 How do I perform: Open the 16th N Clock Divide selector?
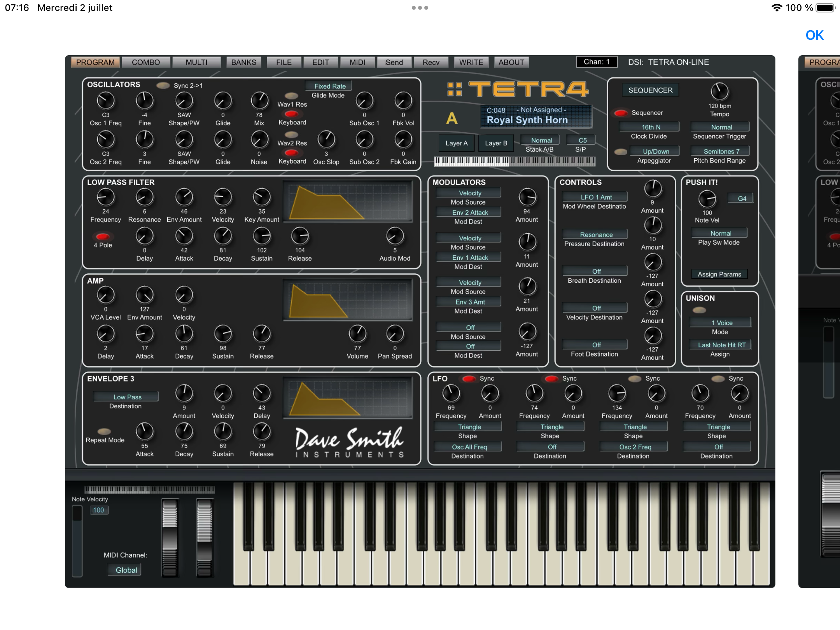(x=650, y=127)
